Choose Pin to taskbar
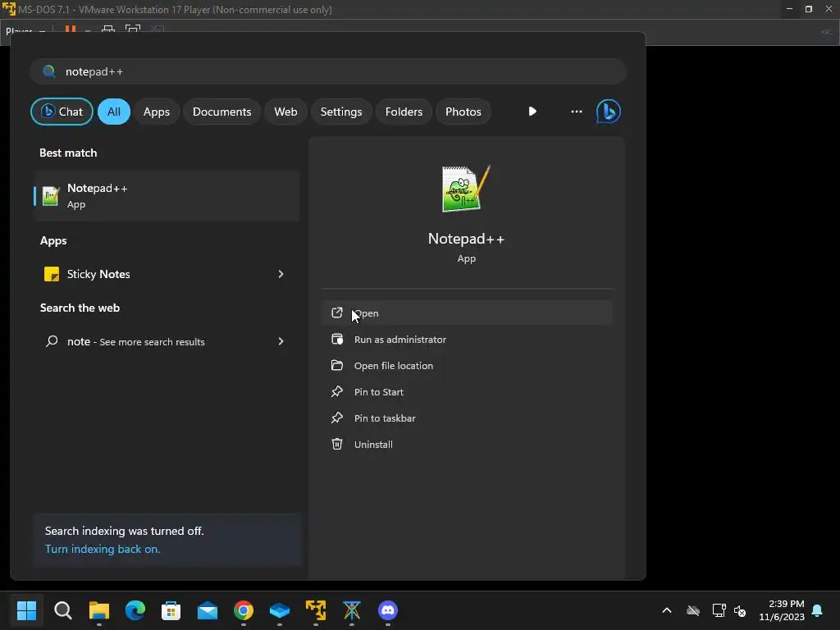840x630 pixels. [467, 418]
